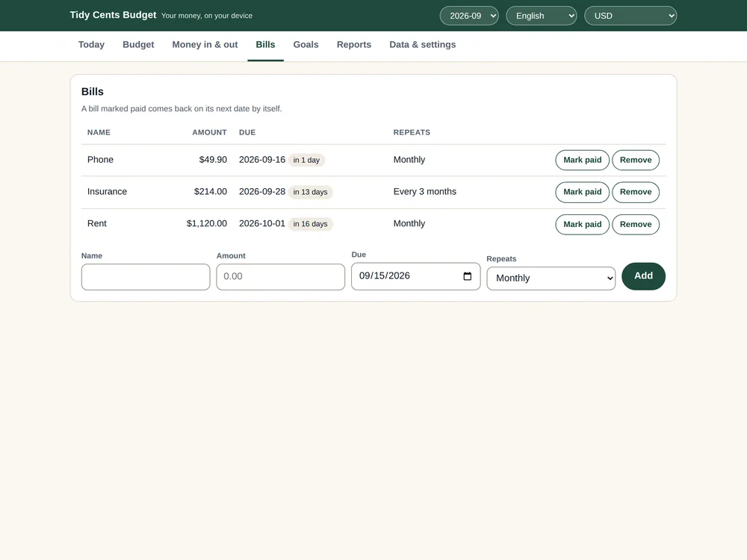747x560 pixels.
Task: Open the USD currency dropdown
Action: (x=630, y=16)
